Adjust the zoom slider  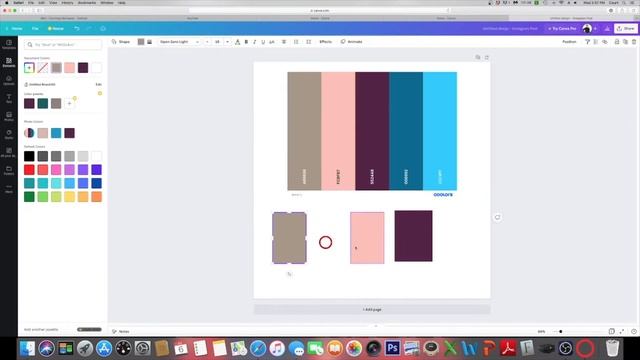coord(560,331)
